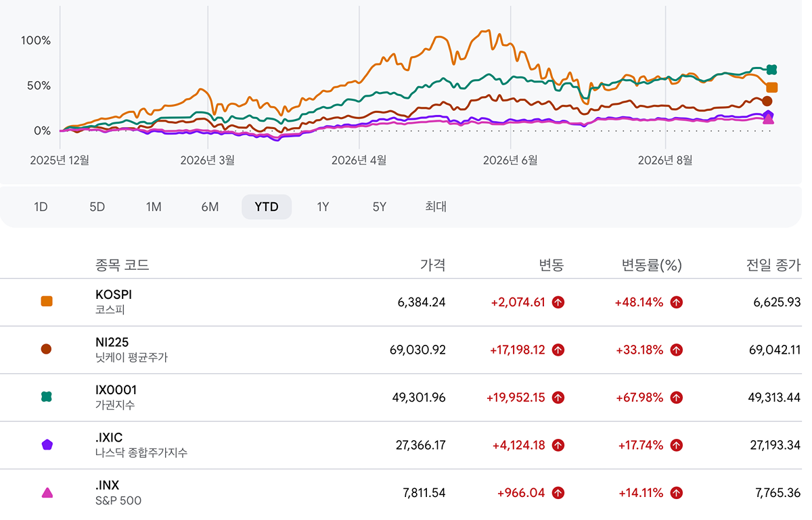This screenshot has height=520, width=812.
Task: Select the 1M time range
Action: click(x=154, y=207)
